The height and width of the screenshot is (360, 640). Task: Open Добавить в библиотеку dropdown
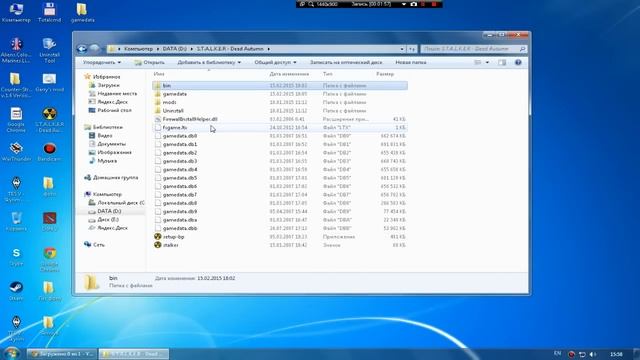tap(209, 62)
